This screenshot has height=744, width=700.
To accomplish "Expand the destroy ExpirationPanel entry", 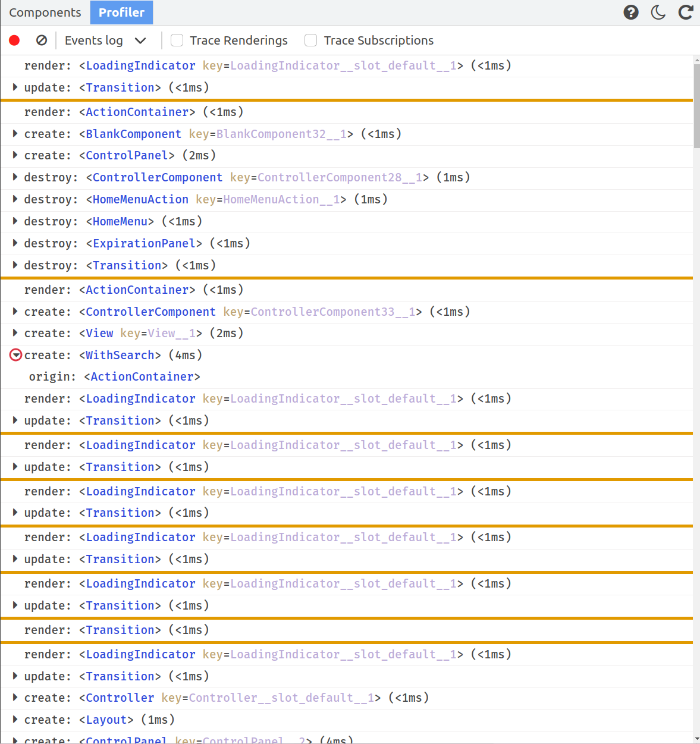I will pos(15,243).
